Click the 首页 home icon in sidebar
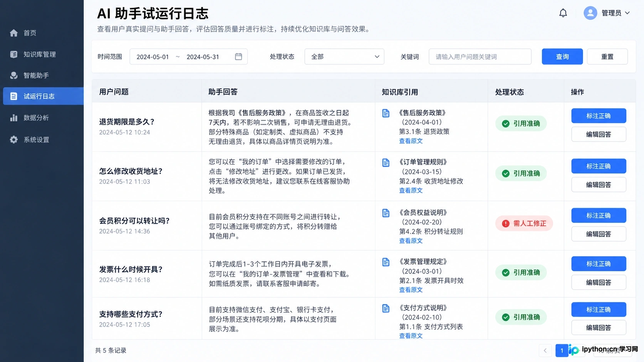The width and height of the screenshot is (644, 362). click(14, 33)
